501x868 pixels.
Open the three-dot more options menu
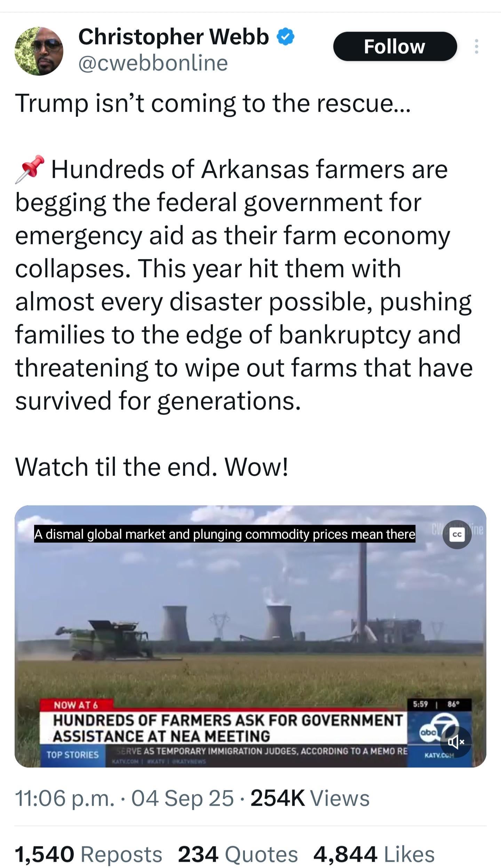476,46
